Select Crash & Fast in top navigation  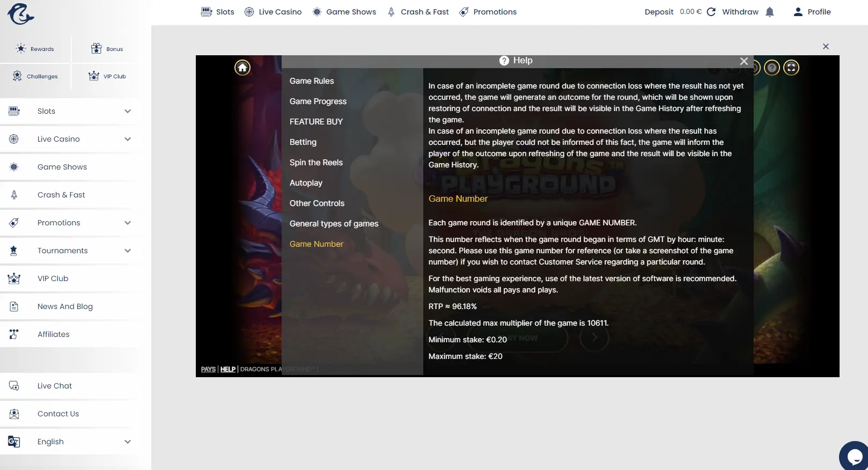[x=418, y=12]
